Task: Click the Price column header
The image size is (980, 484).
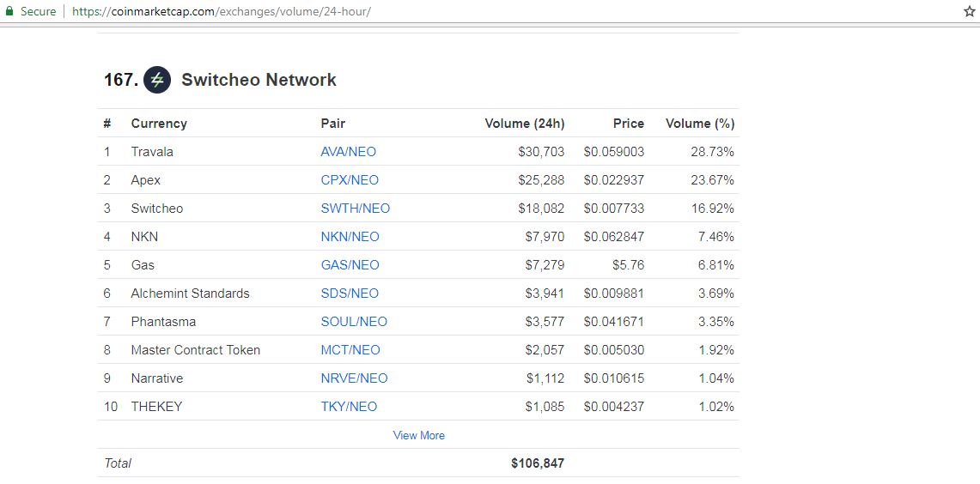Action: (628, 124)
